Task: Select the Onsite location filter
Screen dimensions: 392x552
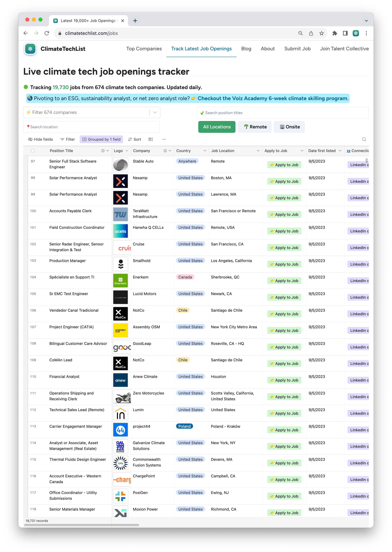Action: 289,127
